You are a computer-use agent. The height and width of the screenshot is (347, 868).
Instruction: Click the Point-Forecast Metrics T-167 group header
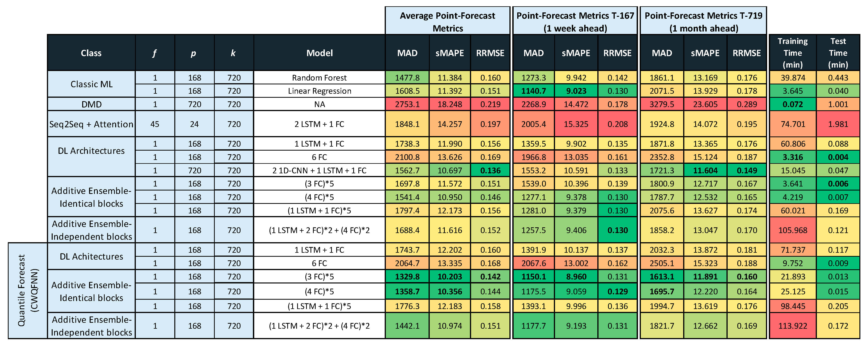pyautogui.click(x=575, y=22)
